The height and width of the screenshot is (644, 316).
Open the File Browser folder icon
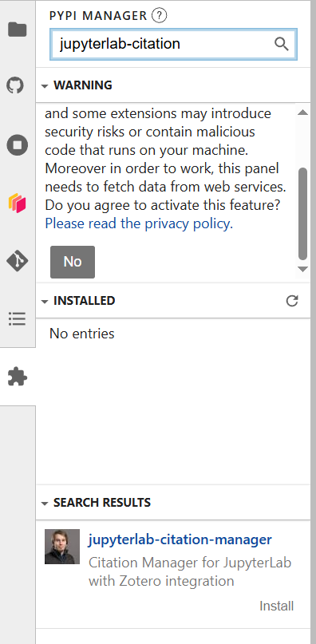(18, 30)
